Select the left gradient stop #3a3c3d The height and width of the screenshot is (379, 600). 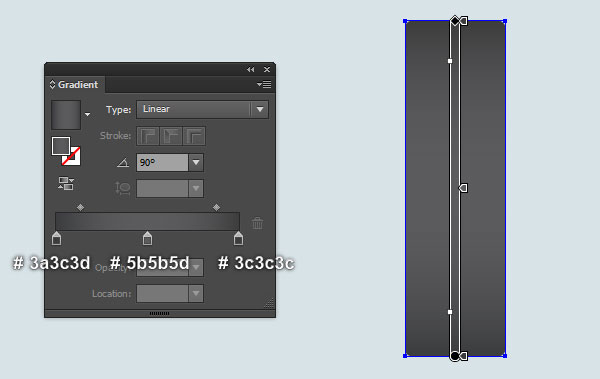pos(56,238)
